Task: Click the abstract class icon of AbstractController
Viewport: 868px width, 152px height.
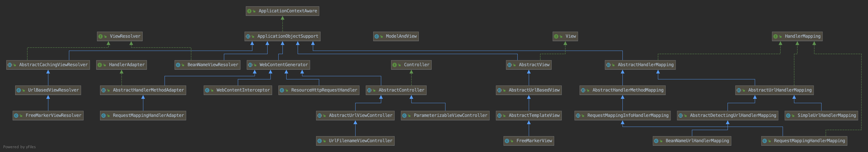Action: click(x=369, y=90)
